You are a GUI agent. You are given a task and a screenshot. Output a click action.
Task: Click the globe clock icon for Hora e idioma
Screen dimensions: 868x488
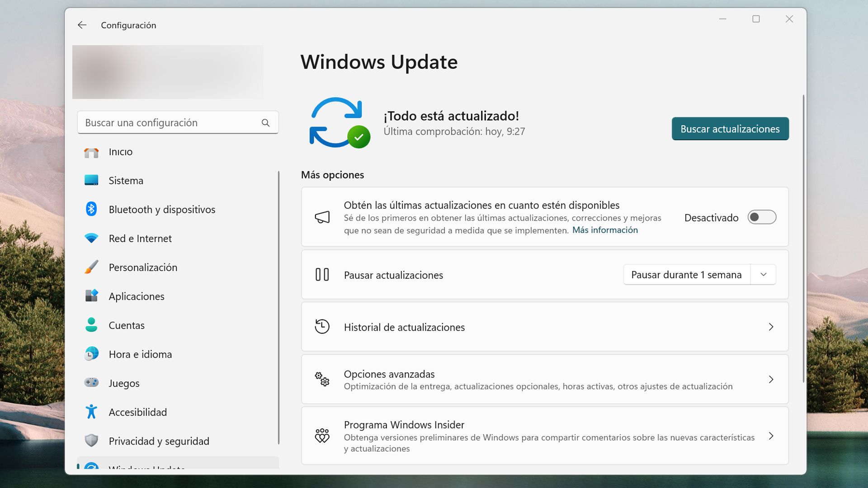point(91,354)
